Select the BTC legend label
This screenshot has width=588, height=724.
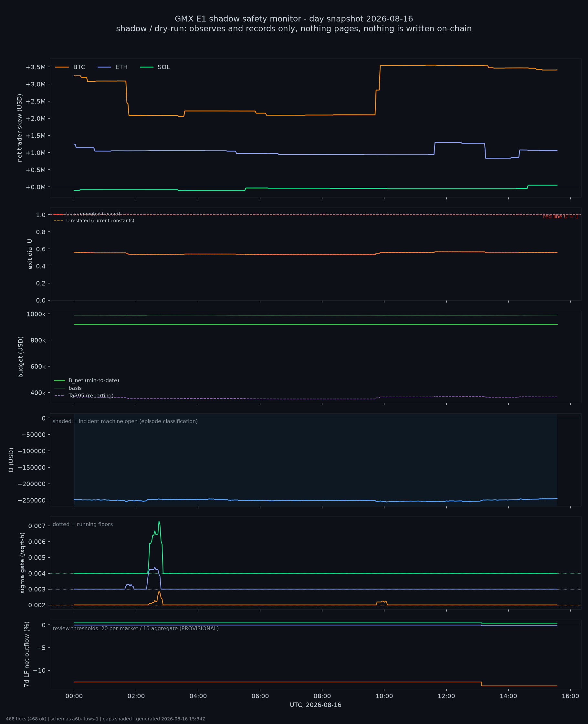[79, 67]
